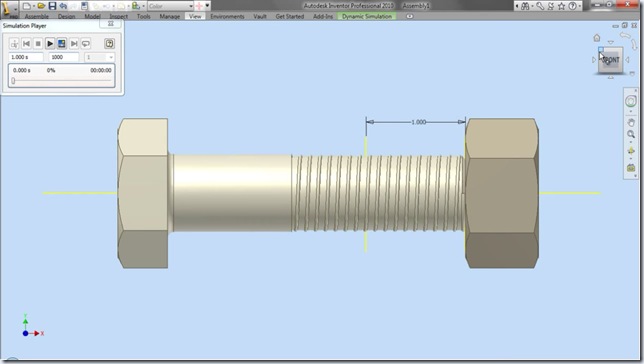Screen dimensions: 644x364
Task: Click the simulation progress slider handle
Action: coord(13,81)
